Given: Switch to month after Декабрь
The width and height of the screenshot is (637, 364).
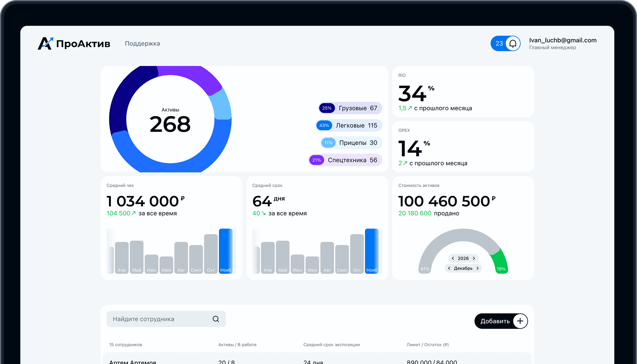Looking at the screenshot, I should [x=478, y=268].
